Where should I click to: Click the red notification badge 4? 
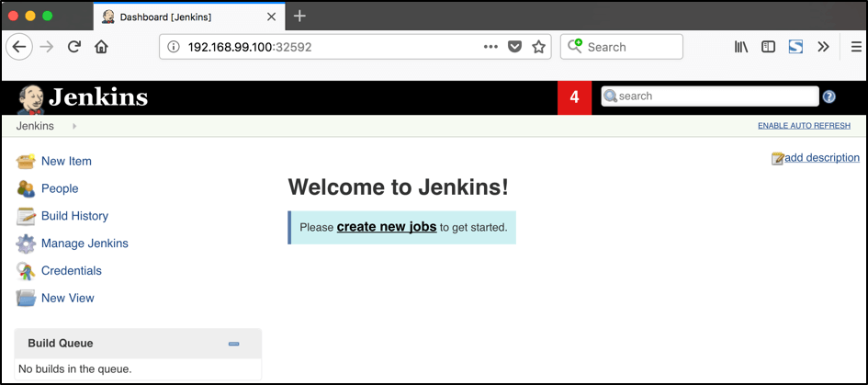[x=575, y=97]
